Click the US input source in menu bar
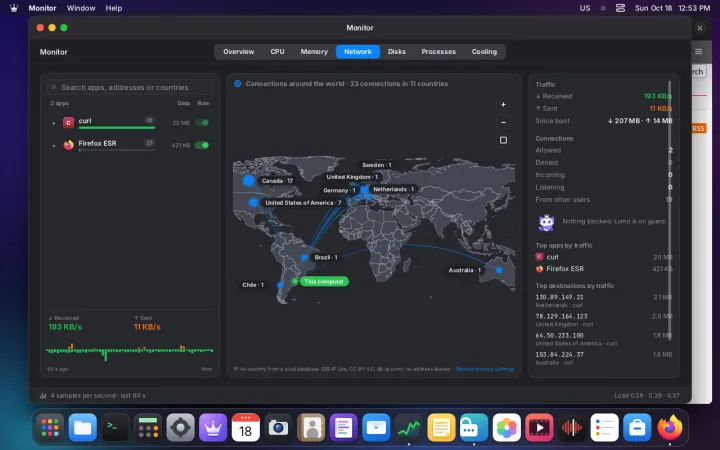This screenshot has height=450, width=720. click(x=585, y=8)
